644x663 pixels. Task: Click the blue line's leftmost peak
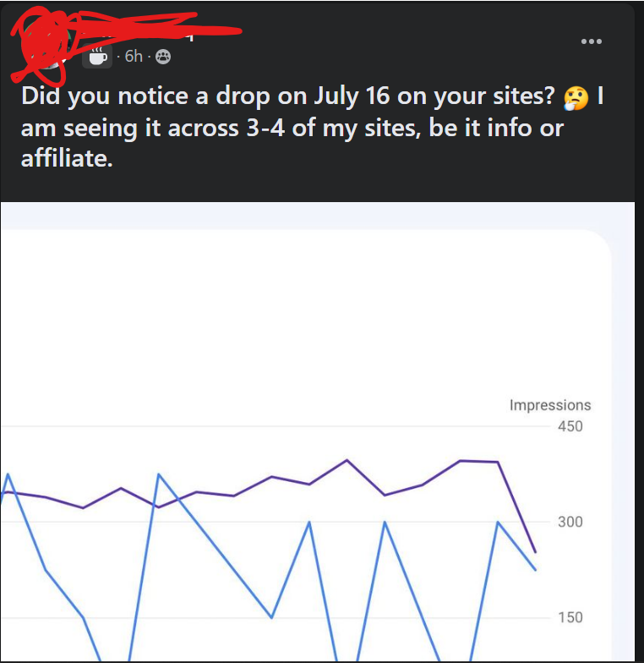(x=8, y=474)
